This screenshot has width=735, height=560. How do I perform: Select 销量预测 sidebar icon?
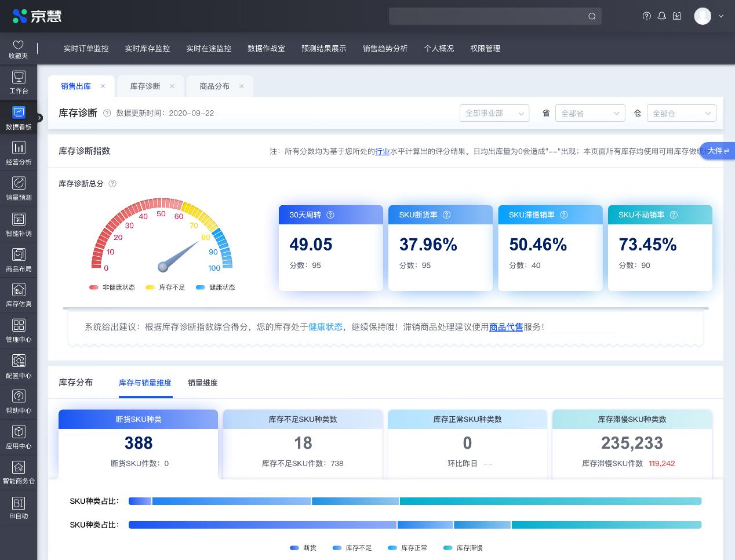(19, 188)
